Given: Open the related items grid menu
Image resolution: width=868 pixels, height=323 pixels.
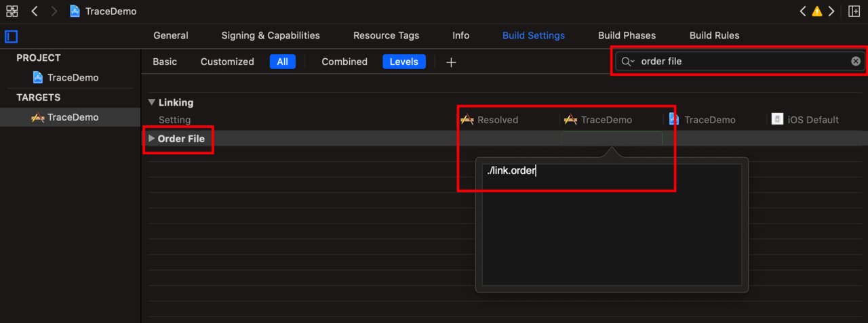Looking at the screenshot, I should pyautogui.click(x=12, y=12).
